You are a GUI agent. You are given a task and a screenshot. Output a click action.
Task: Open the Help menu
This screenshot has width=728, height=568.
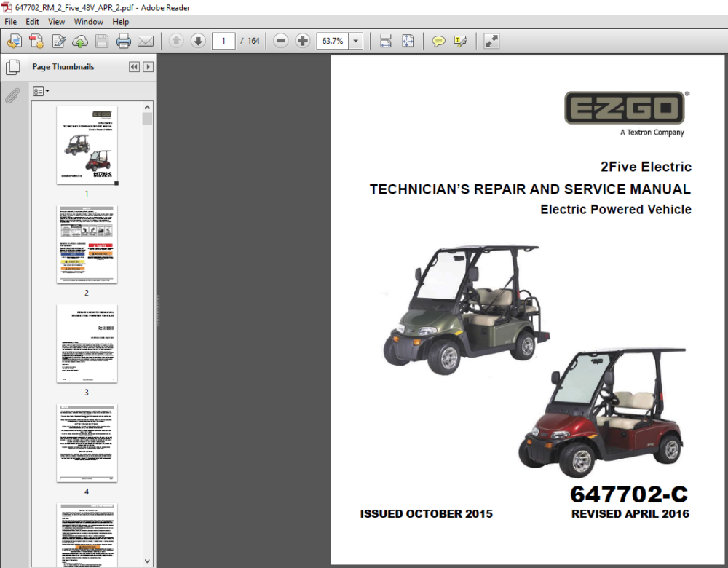[120, 22]
